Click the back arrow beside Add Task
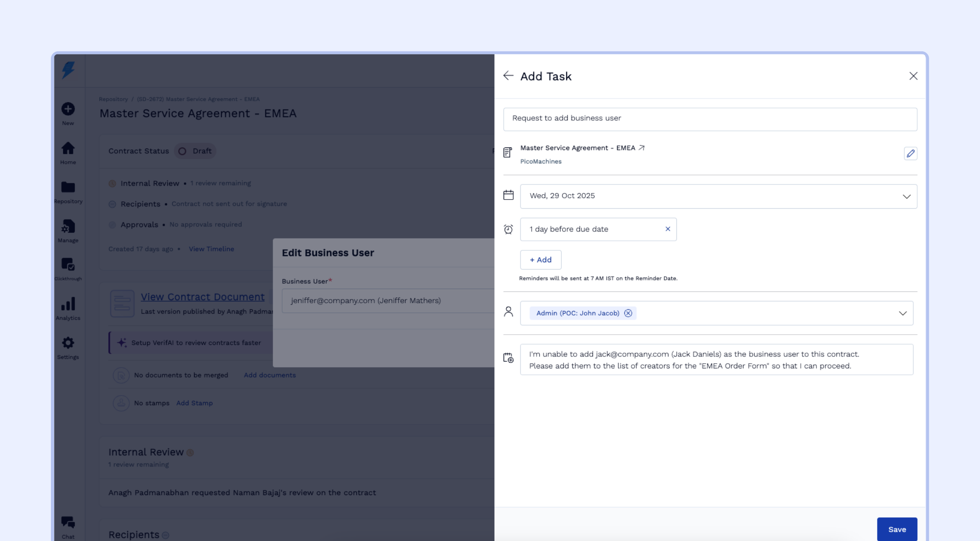 click(x=508, y=76)
